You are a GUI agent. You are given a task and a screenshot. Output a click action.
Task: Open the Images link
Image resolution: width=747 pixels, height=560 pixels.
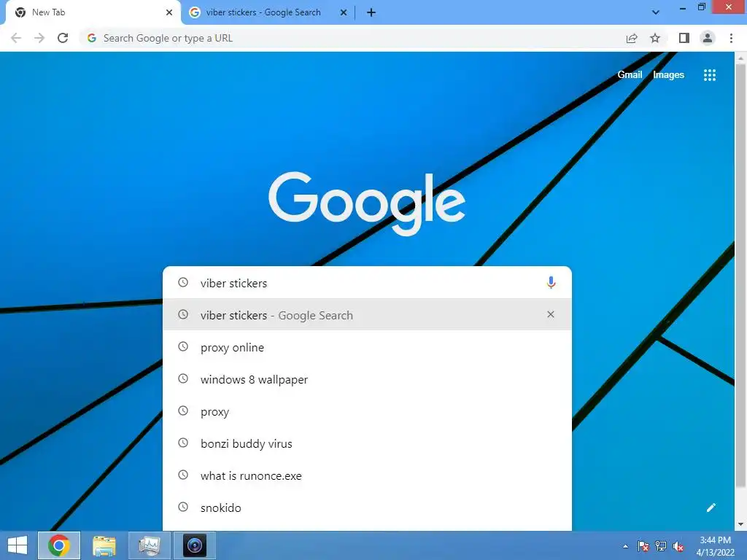(x=668, y=75)
